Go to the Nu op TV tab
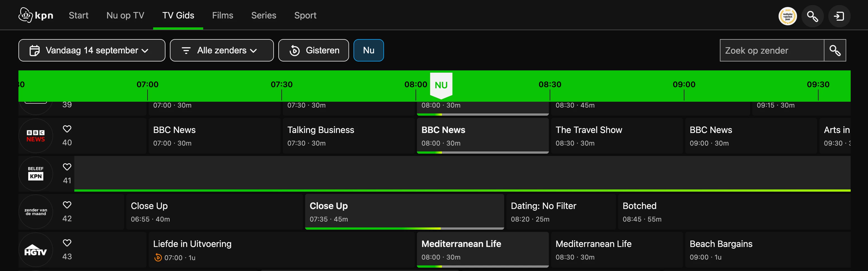 [x=125, y=15]
